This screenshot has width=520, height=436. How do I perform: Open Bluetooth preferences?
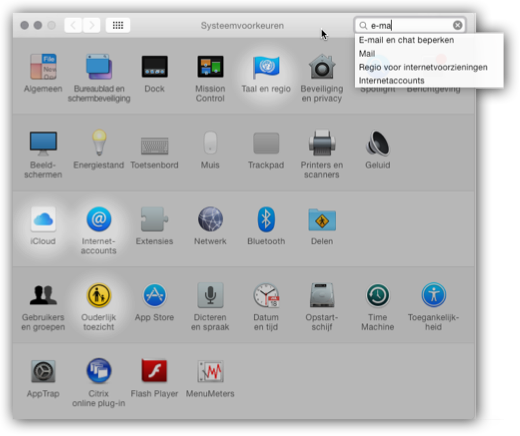[x=266, y=219]
